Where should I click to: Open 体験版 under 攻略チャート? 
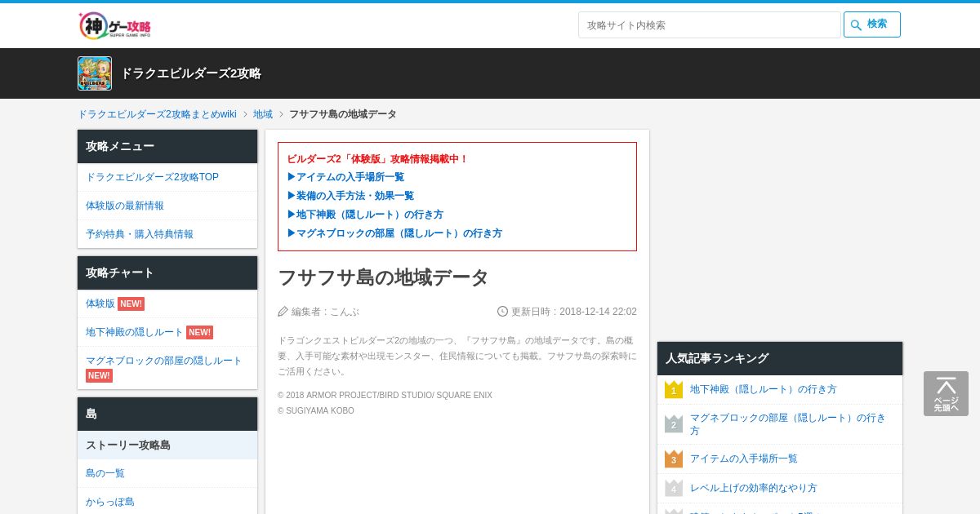tap(100, 304)
